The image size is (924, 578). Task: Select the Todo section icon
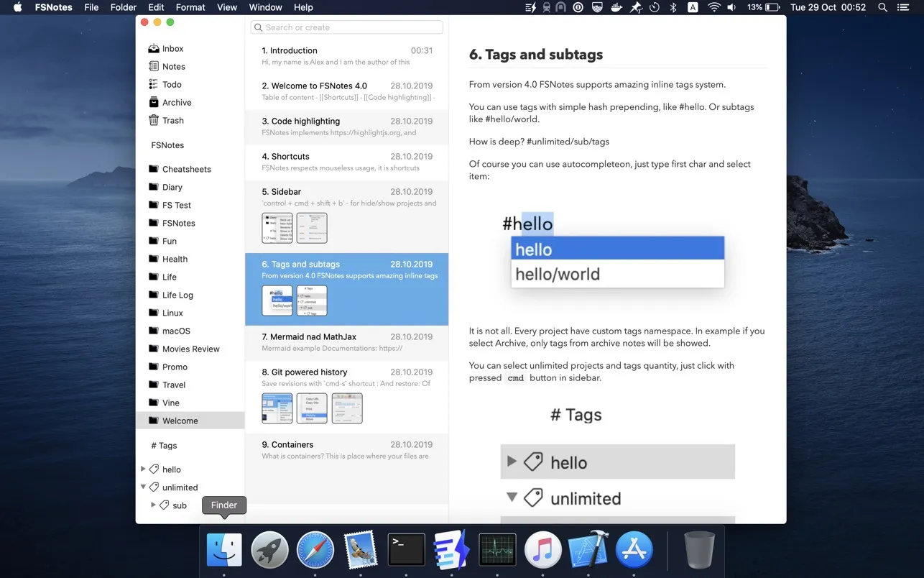[152, 84]
